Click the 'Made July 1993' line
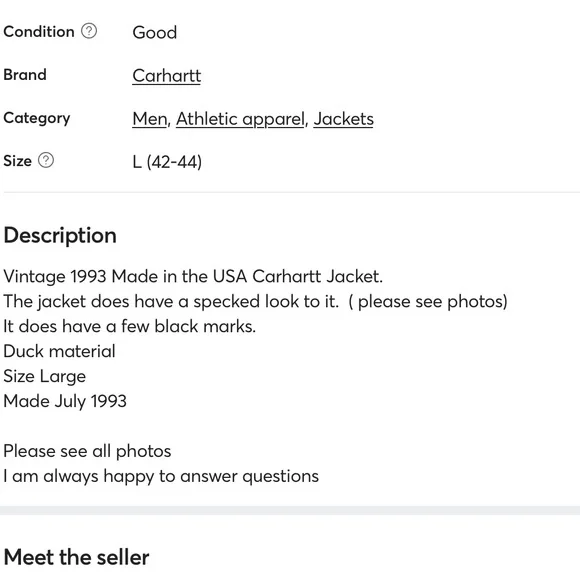Image resolution: width=580 pixels, height=580 pixels. coord(65,401)
